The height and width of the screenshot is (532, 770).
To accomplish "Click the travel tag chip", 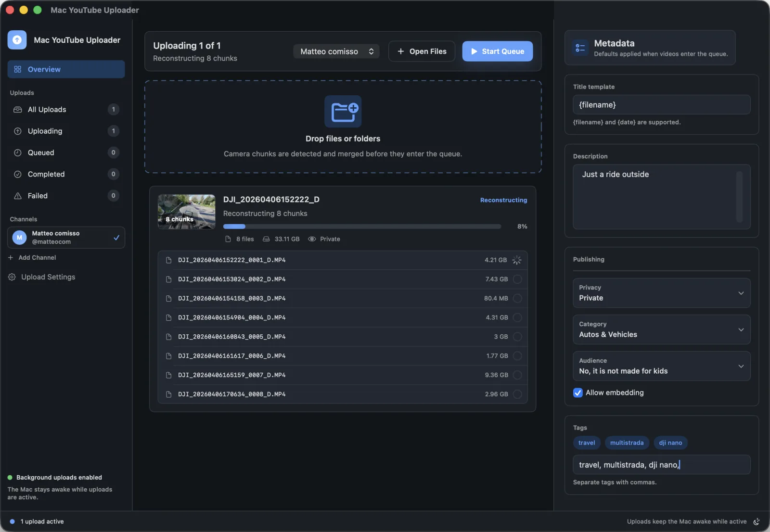I will tap(587, 443).
